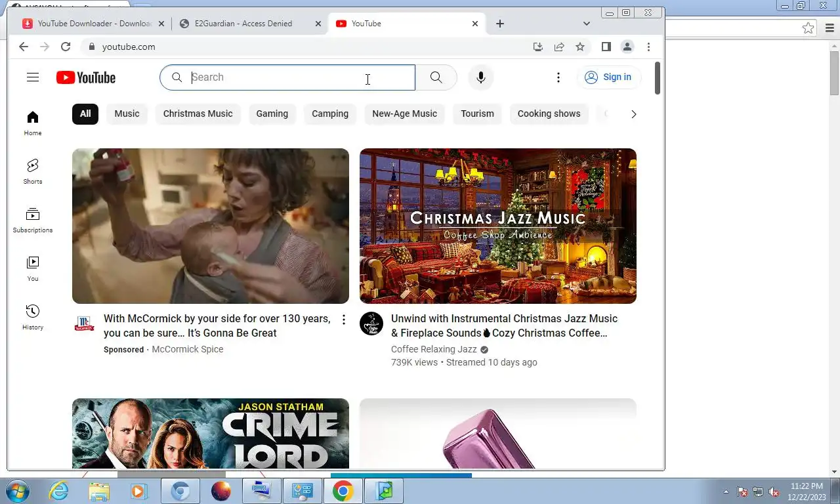Open the You section in sidebar
Screen dimensions: 840x504
coord(33,269)
